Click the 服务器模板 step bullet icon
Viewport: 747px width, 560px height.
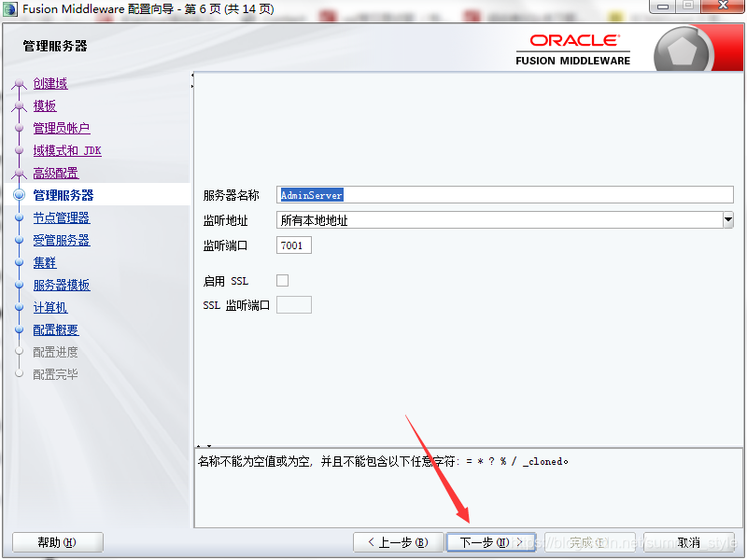19,285
